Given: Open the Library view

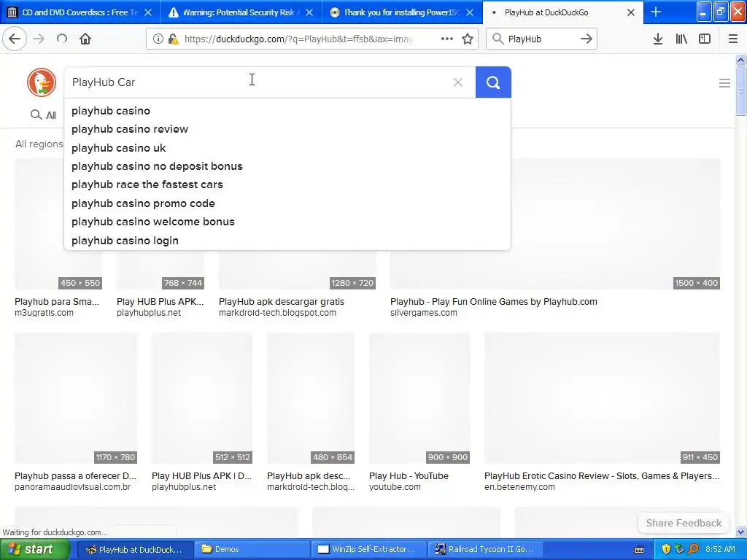Looking at the screenshot, I should click(681, 39).
